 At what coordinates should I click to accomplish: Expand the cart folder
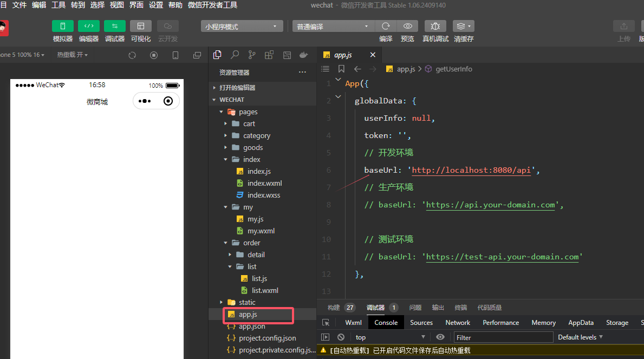click(263, 123)
